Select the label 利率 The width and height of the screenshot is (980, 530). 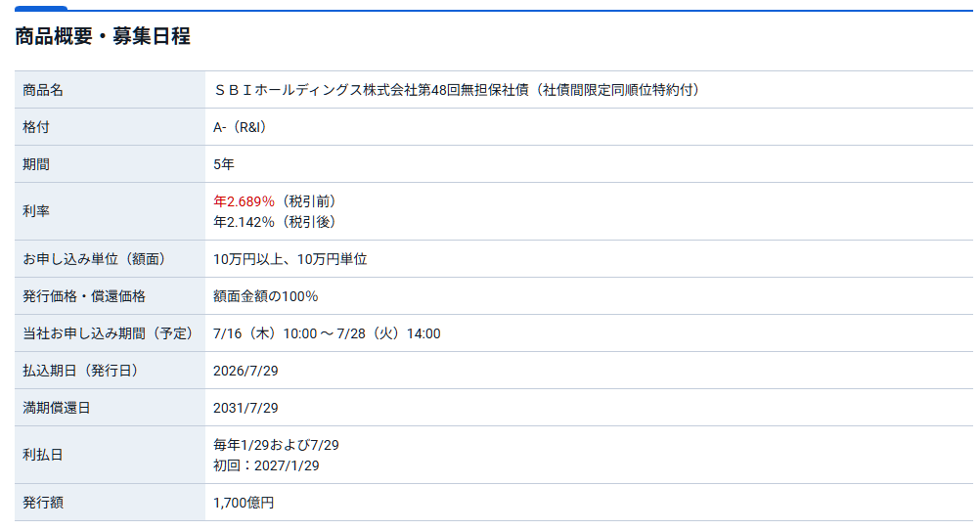[36, 211]
